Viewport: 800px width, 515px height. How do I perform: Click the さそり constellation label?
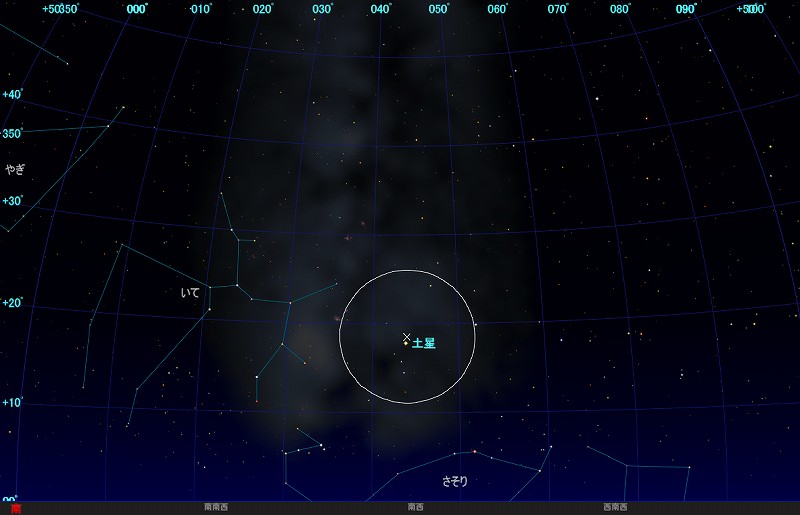[454, 481]
